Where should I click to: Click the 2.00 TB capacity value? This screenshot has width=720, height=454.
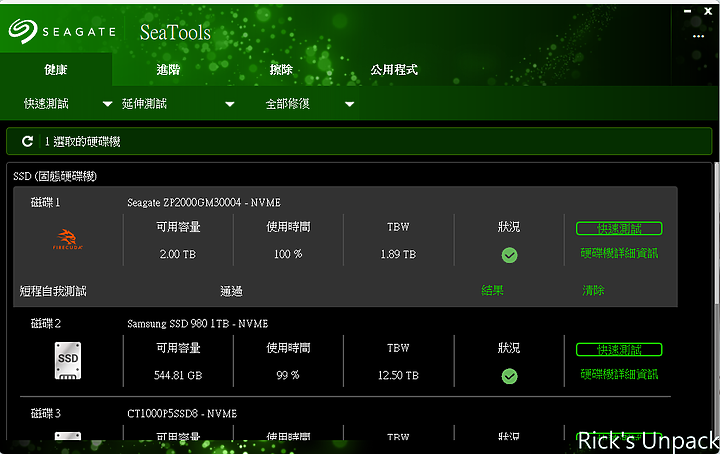click(178, 254)
